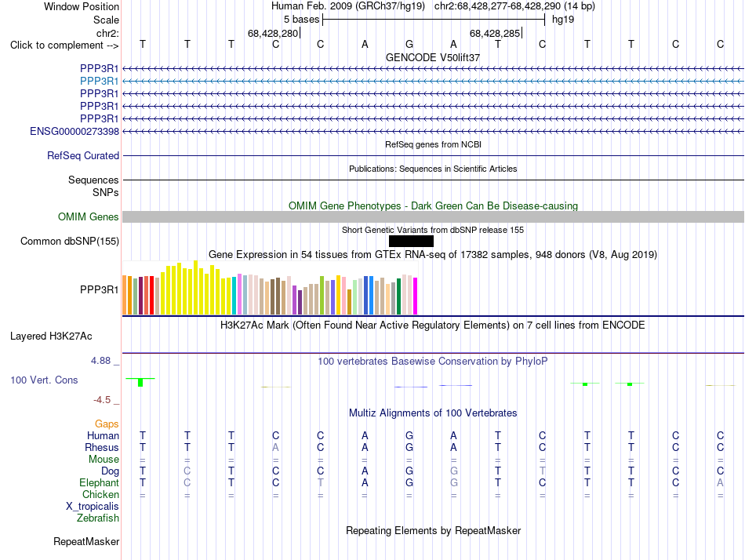Open '100 vertebrates Basewise Conservation by PhyloP' title
This screenshot has height=560, width=745.
[x=433, y=362]
